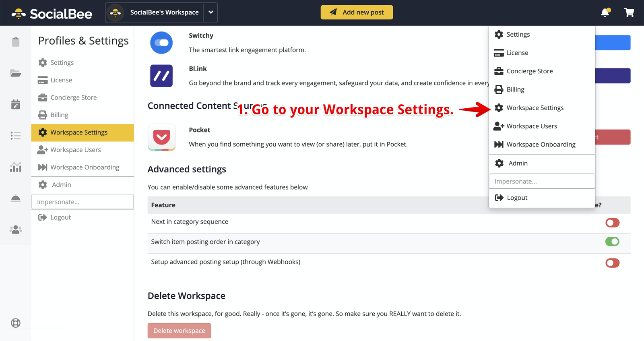This screenshot has height=341, width=644.
Task: Click the dark blue Bl.ink connect button
Action: 613,76
